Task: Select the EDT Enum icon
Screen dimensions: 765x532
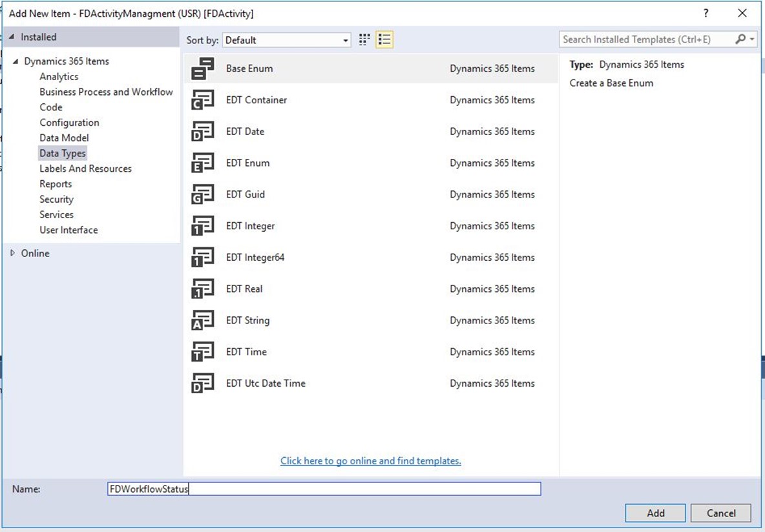Action: 202,163
